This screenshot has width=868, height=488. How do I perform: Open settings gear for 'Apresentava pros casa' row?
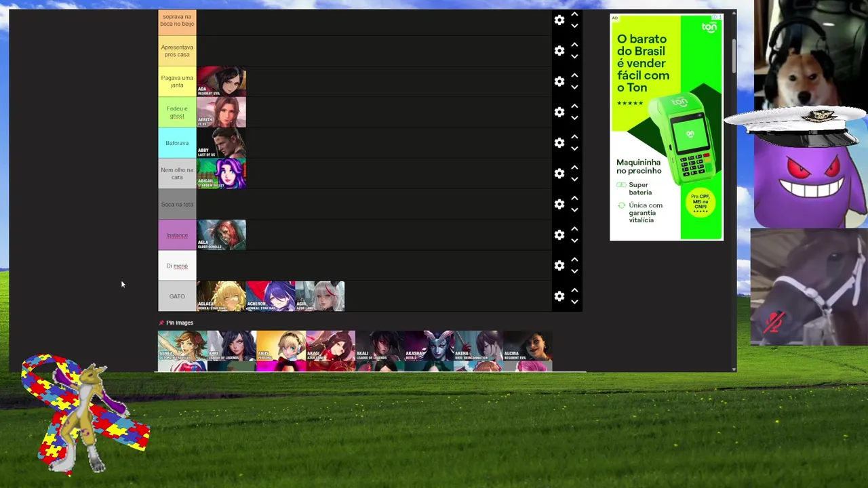pos(559,51)
